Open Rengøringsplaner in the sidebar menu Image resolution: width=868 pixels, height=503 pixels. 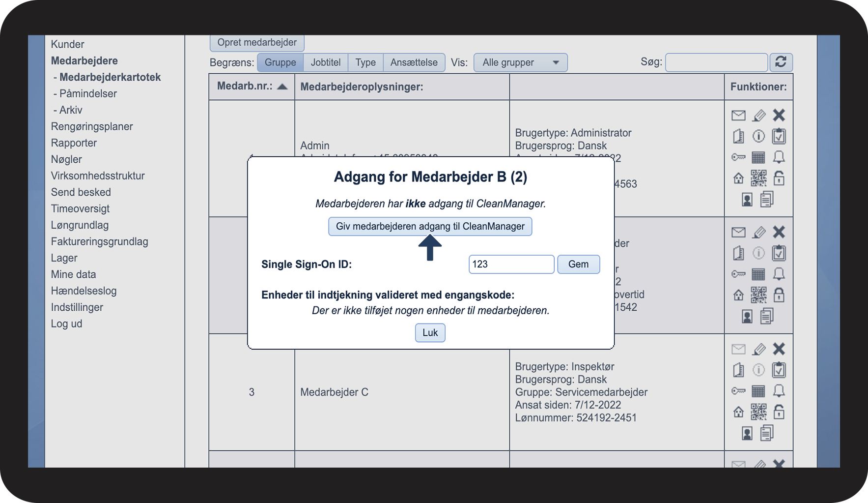92,126
